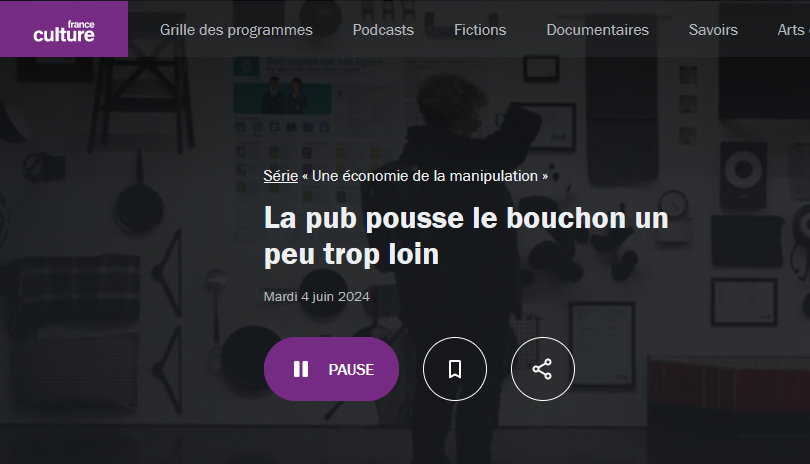Pause playback with the purple PAUSE button
The height and width of the screenshot is (464, 810).
[331, 369]
